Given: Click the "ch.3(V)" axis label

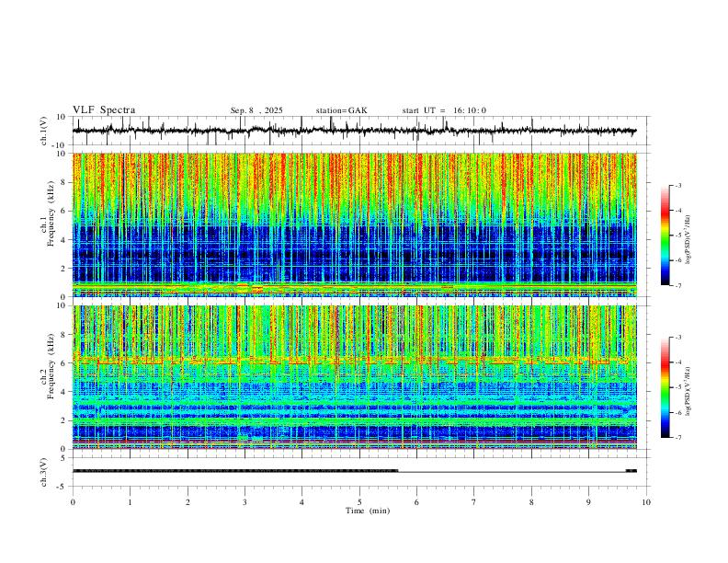Looking at the screenshot, I should point(44,473).
